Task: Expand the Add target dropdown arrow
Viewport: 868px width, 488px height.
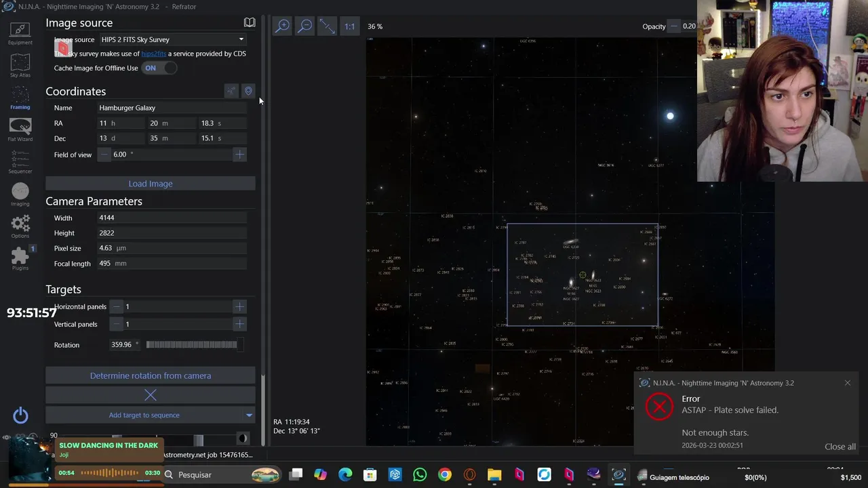Action: point(249,415)
